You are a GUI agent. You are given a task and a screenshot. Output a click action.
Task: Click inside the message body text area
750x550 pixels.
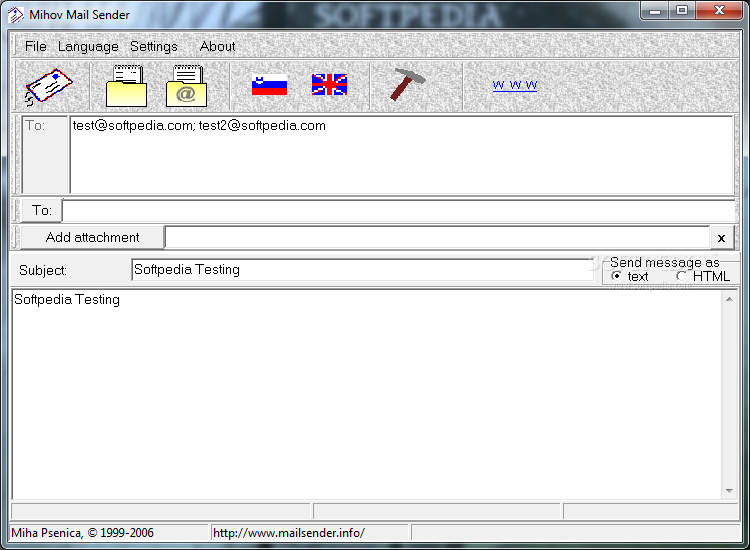(x=367, y=394)
